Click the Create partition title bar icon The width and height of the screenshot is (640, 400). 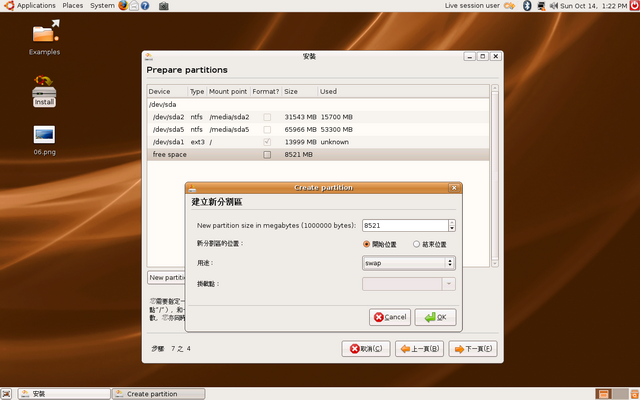tap(192, 188)
